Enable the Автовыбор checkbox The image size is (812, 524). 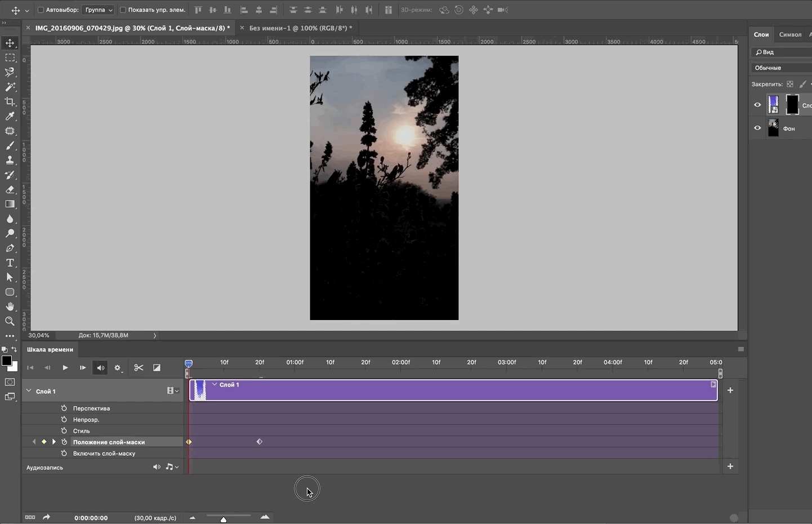[x=41, y=10]
